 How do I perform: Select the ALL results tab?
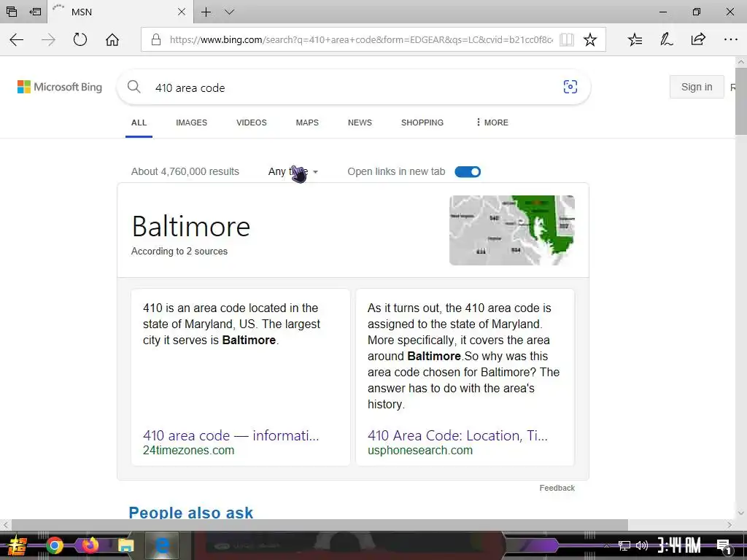click(x=139, y=122)
